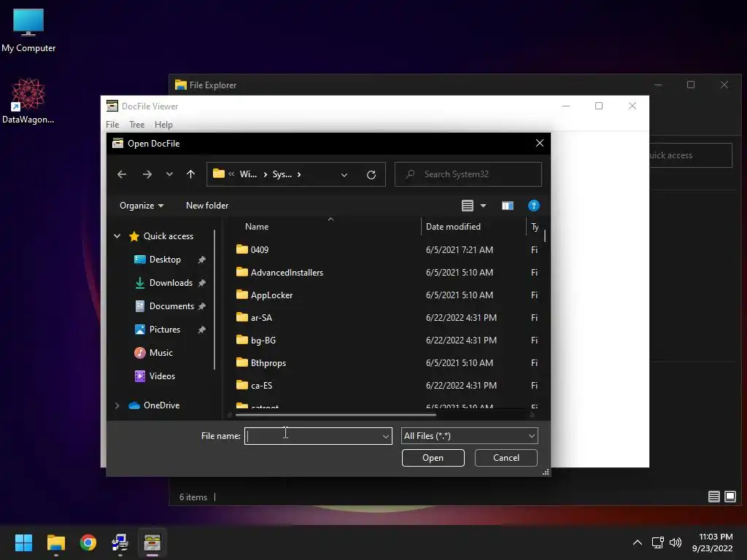Viewport: 747px width, 560px height.
Task: Click the Search System32 field
Action: tap(468, 174)
